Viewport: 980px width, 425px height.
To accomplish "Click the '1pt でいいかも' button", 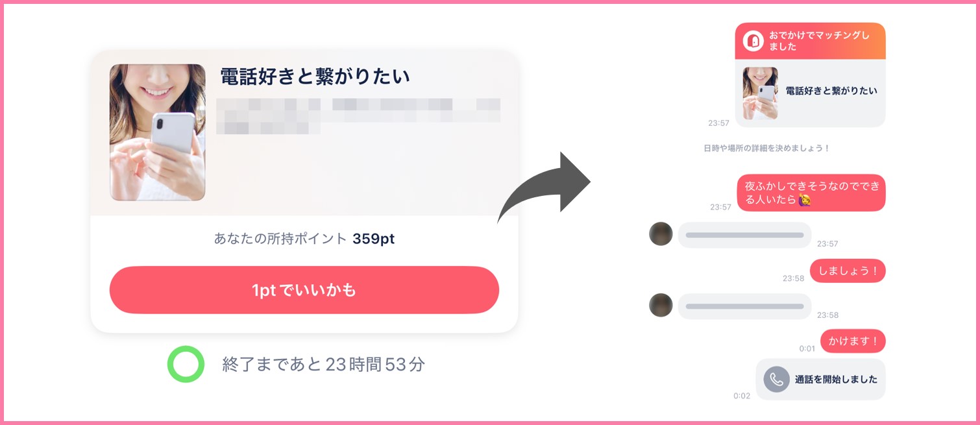I will (x=304, y=290).
